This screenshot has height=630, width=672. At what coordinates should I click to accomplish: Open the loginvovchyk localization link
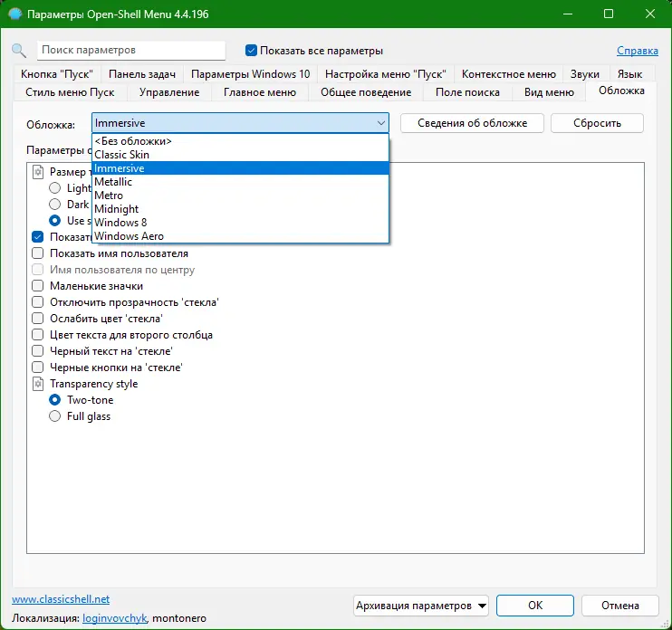(x=115, y=618)
